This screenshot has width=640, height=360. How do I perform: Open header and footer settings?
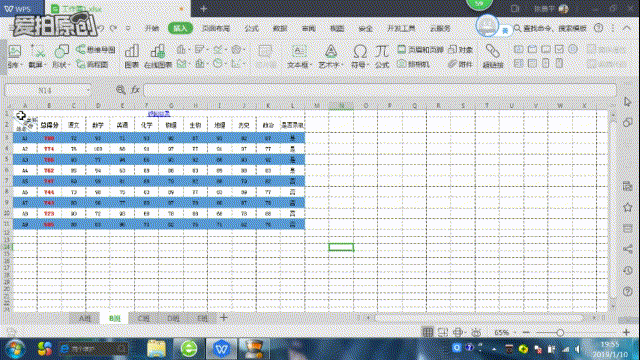click(420, 49)
